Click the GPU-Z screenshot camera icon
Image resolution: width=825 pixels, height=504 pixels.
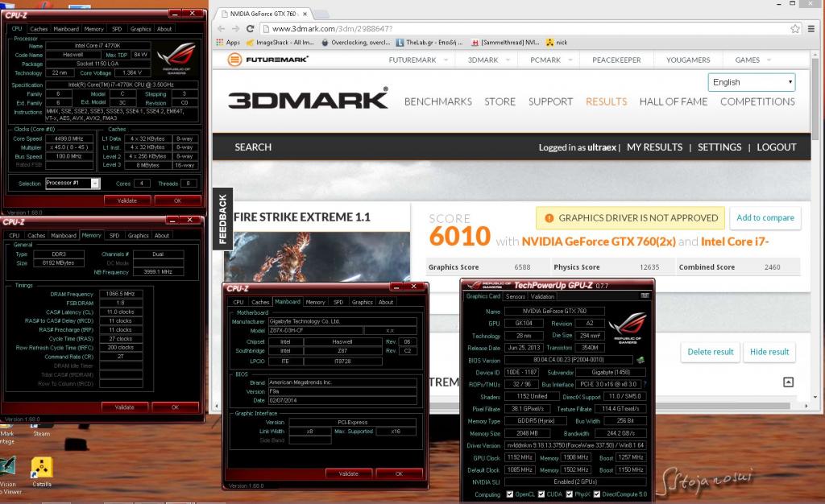(645, 296)
